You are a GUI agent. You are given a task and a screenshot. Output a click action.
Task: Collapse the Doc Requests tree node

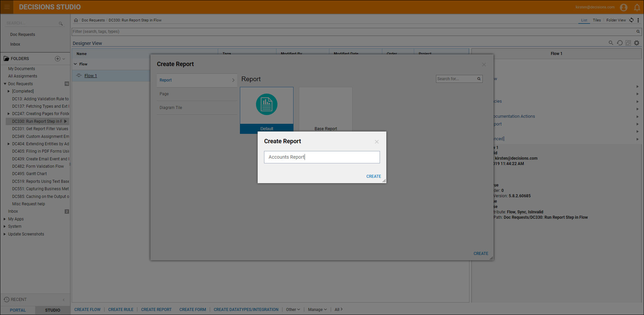pos(5,84)
